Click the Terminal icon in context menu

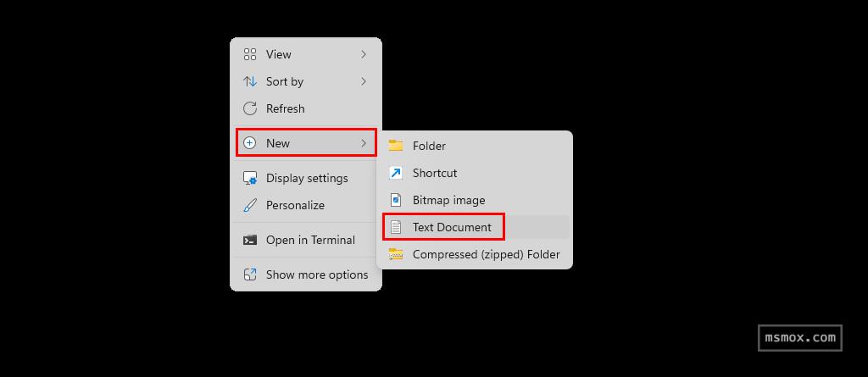(250, 240)
